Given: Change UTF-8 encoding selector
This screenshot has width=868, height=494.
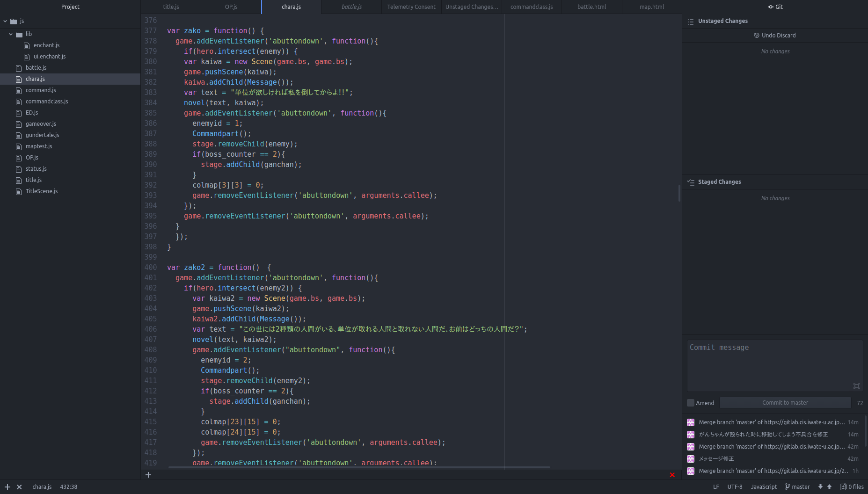Looking at the screenshot, I should pos(735,487).
